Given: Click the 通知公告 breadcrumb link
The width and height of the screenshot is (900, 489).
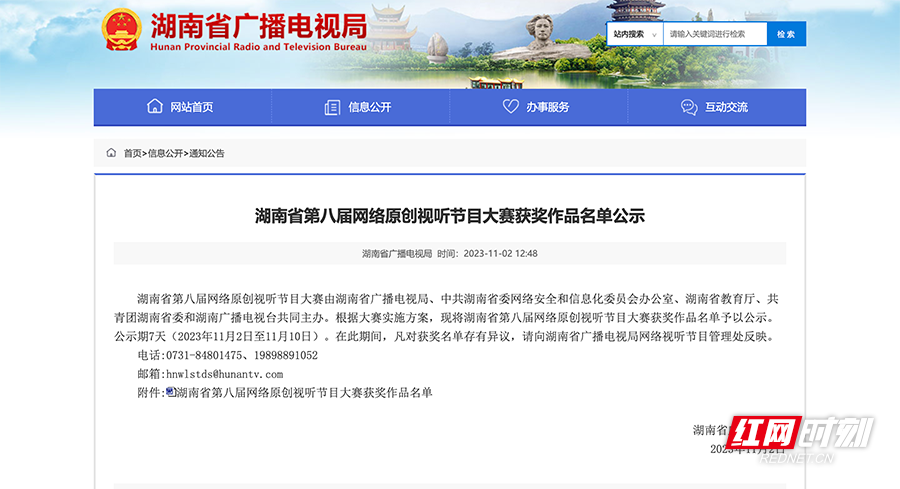Looking at the screenshot, I should (207, 153).
